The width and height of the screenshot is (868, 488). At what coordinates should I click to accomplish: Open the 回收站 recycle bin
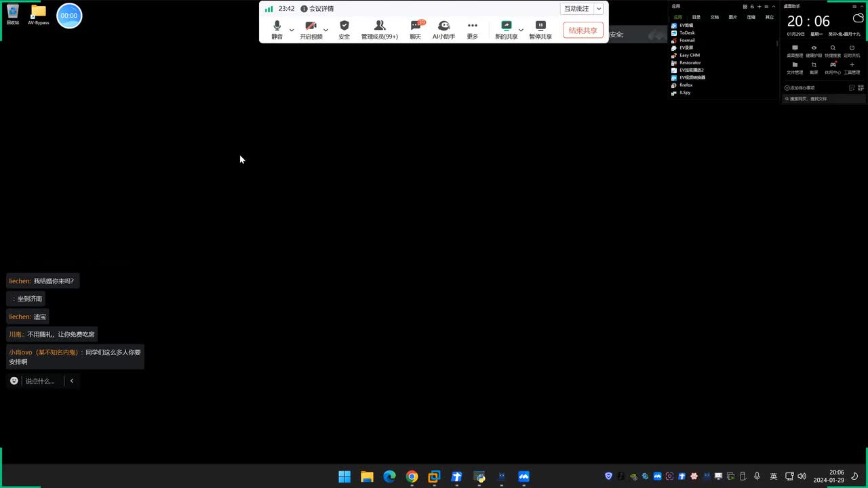click(x=13, y=14)
